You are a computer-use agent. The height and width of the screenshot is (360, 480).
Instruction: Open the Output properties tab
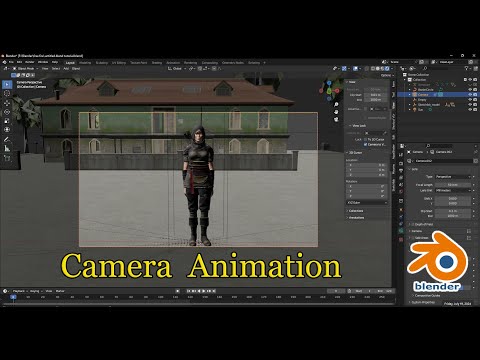[x=401, y=170]
